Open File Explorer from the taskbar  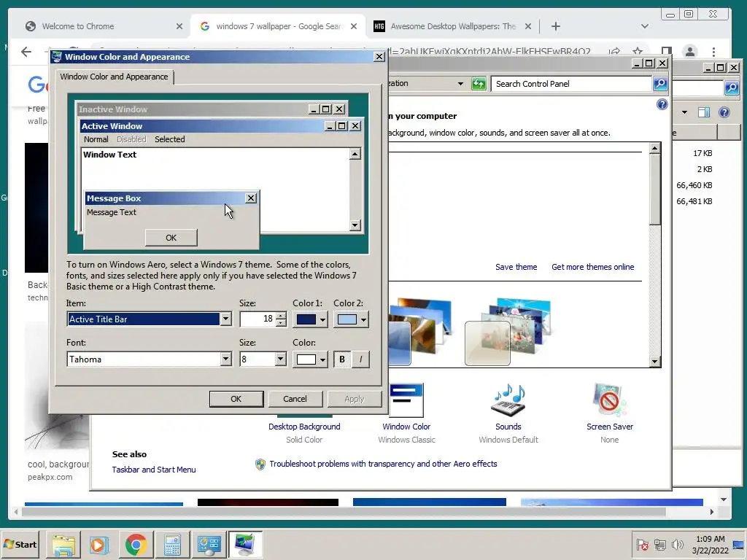tap(63, 545)
